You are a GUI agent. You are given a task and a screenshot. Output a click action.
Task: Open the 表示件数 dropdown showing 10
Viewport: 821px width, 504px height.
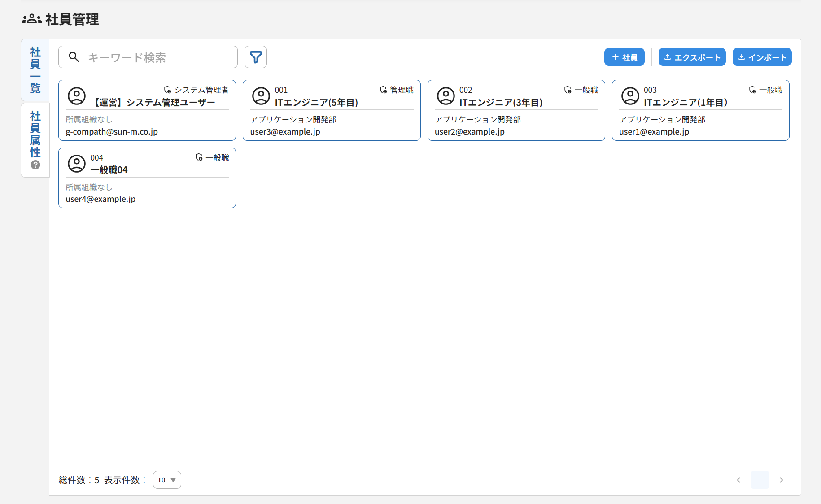click(166, 480)
